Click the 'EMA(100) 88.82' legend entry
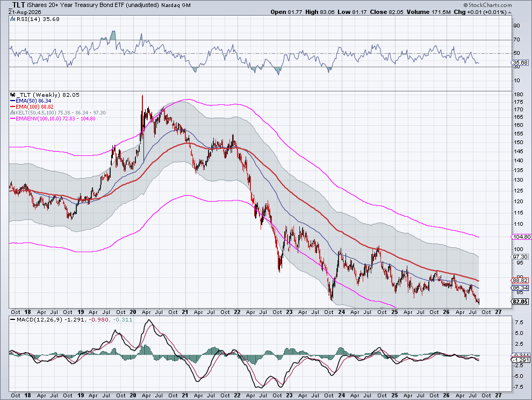This screenshot has height=400, width=532. [x=34, y=107]
